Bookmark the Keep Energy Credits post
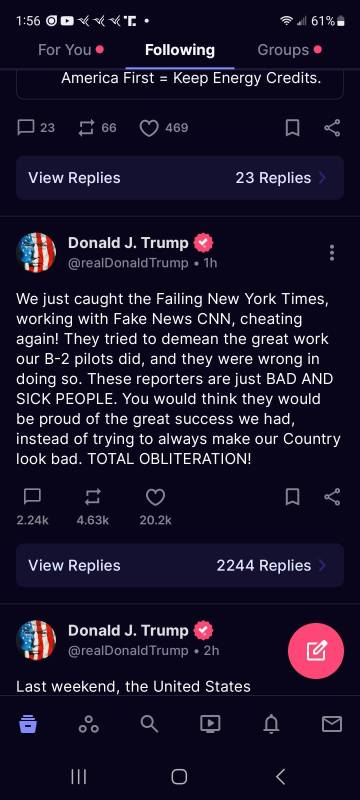 [292, 128]
